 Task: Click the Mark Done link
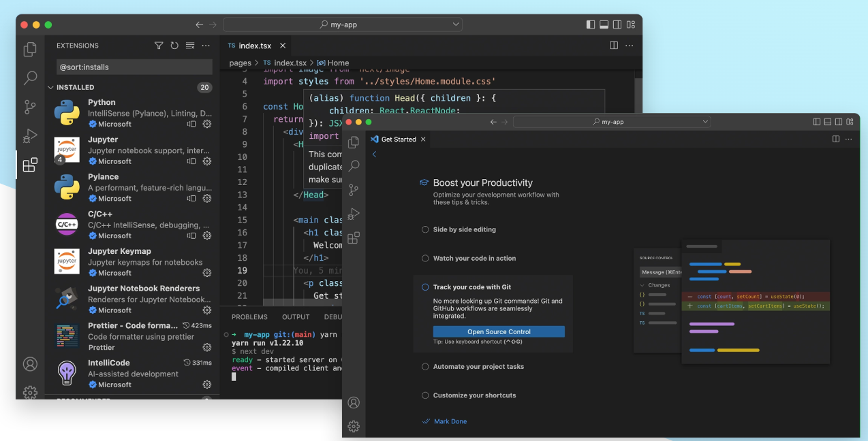coord(450,421)
